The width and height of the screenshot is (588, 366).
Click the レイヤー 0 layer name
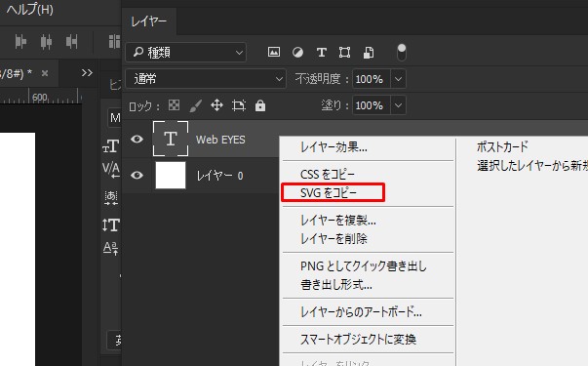[x=220, y=176]
